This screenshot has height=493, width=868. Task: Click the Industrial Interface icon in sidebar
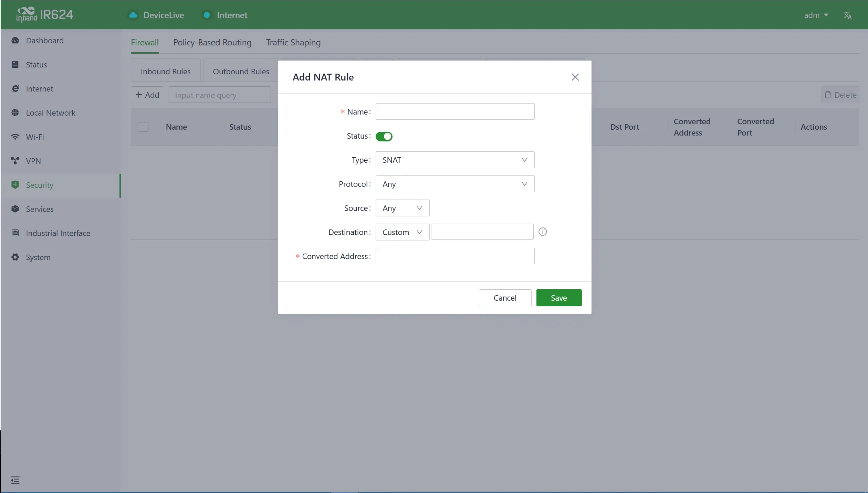coord(15,233)
